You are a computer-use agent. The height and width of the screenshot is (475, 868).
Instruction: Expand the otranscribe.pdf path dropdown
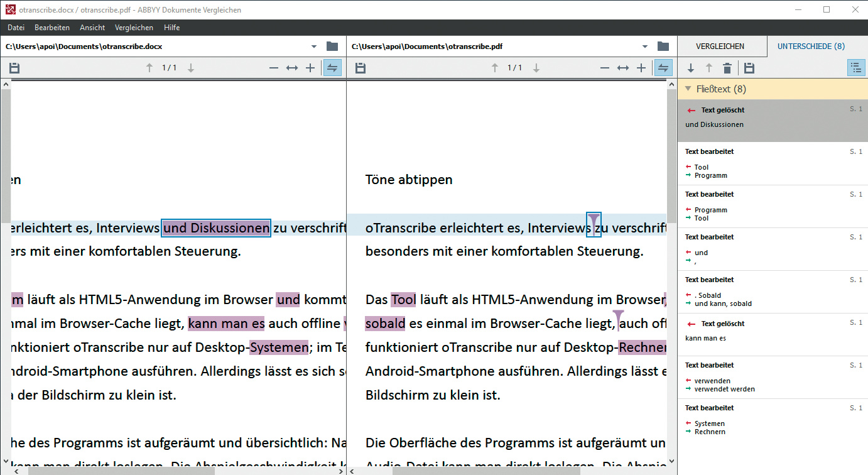pos(644,46)
